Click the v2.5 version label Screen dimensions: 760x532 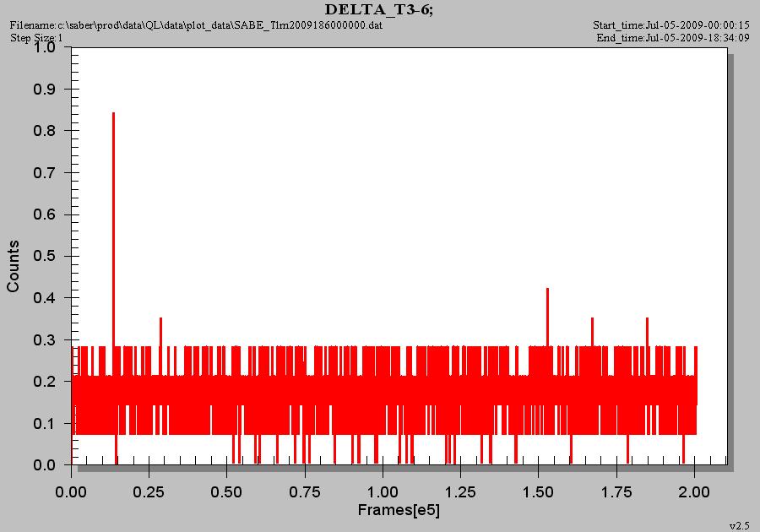pyautogui.click(x=739, y=526)
